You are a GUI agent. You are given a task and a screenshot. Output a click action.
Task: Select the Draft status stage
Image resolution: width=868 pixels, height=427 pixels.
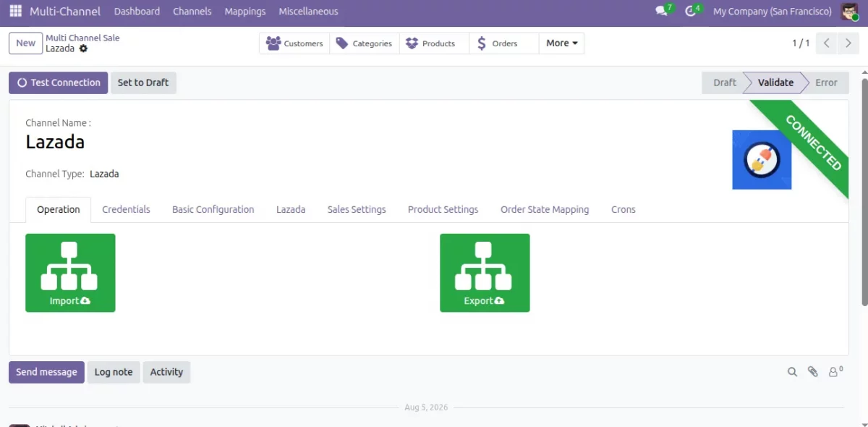click(724, 83)
